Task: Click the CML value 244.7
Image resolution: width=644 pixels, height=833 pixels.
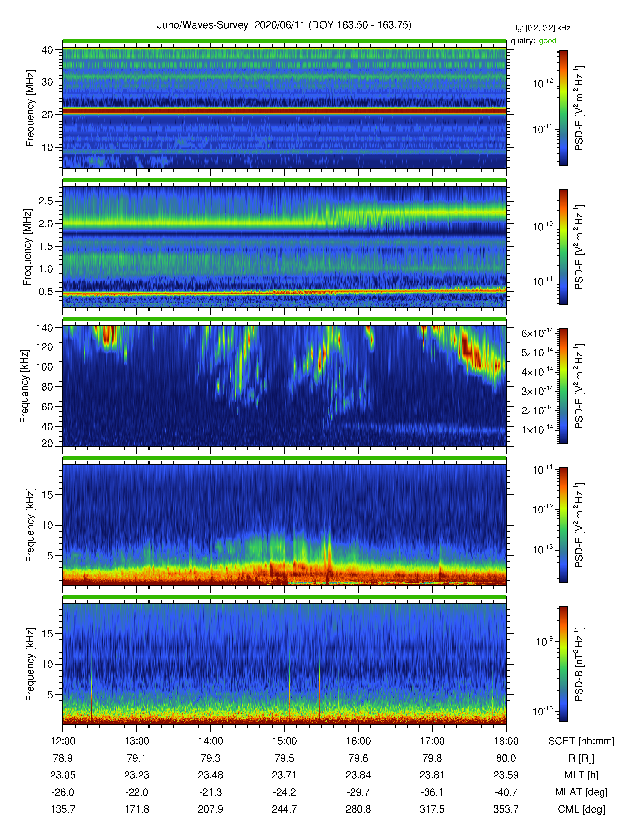Action: (284, 809)
